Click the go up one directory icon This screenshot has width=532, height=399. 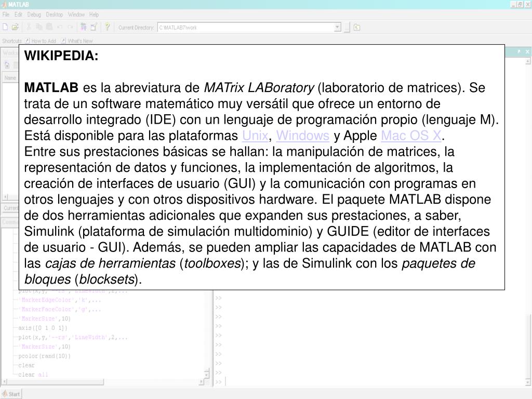coord(356,28)
